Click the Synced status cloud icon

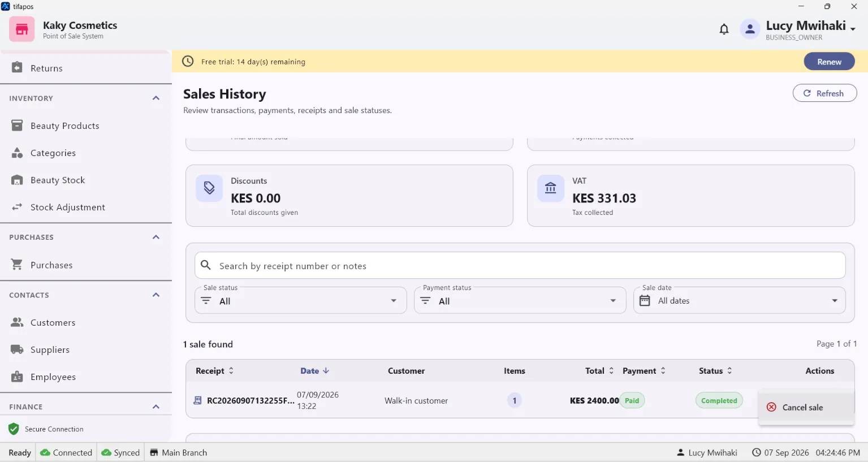pyautogui.click(x=106, y=452)
